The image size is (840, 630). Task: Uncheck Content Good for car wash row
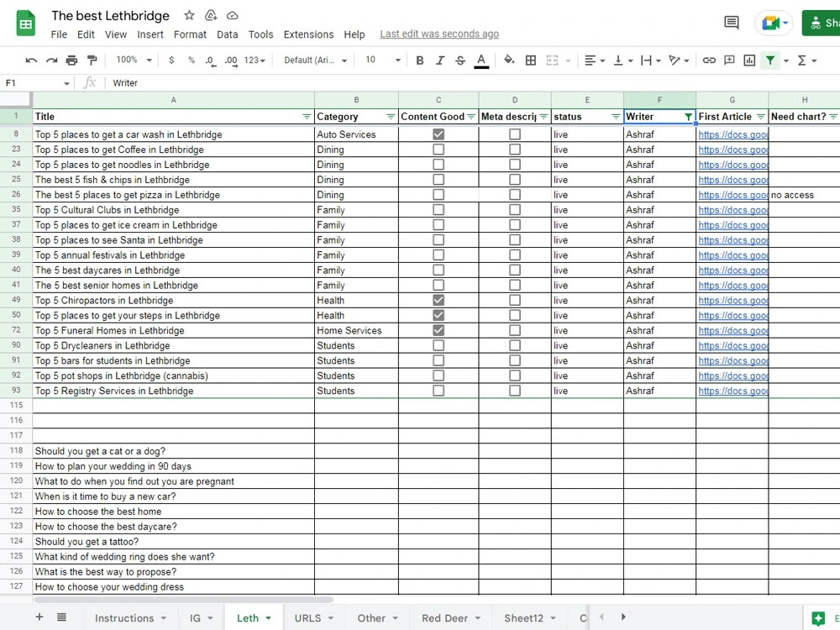438,134
